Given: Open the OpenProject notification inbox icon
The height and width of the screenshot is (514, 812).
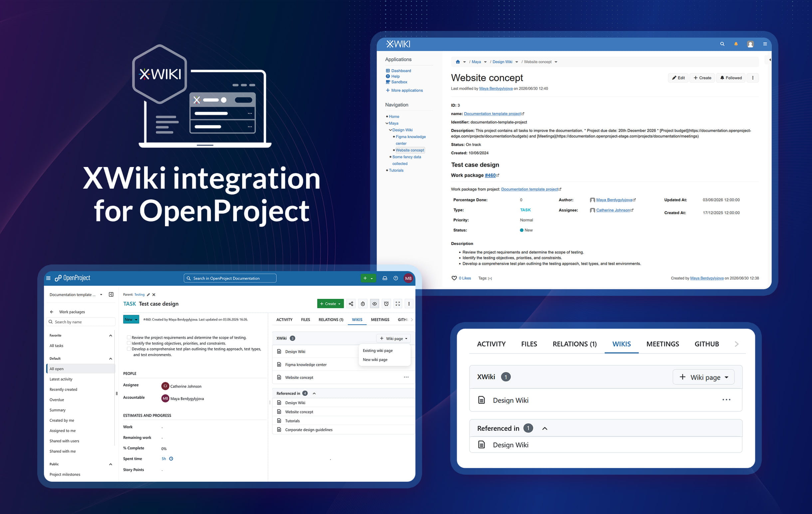Looking at the screenshot, I should click(x=384, y=278).
